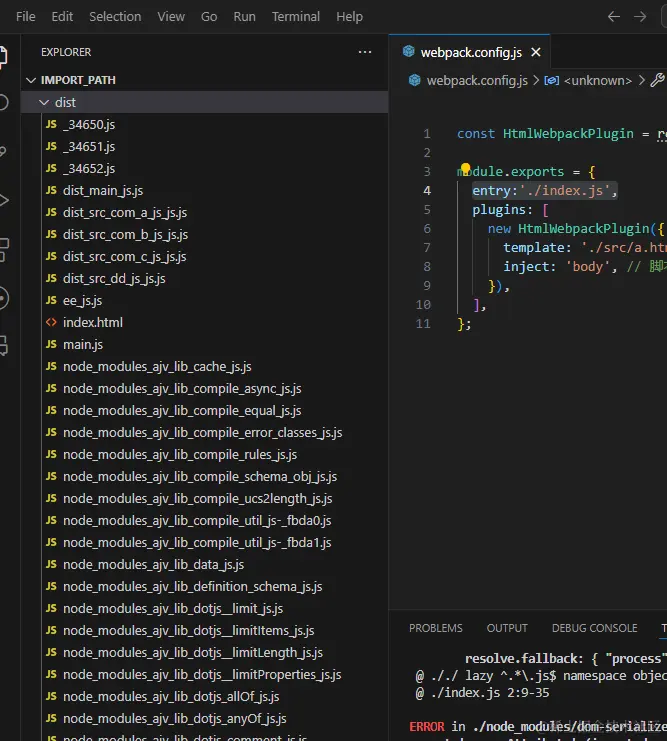667x741 pixels.
Task: Click the './index.js' path in terminal output
Action: [465, 693]
